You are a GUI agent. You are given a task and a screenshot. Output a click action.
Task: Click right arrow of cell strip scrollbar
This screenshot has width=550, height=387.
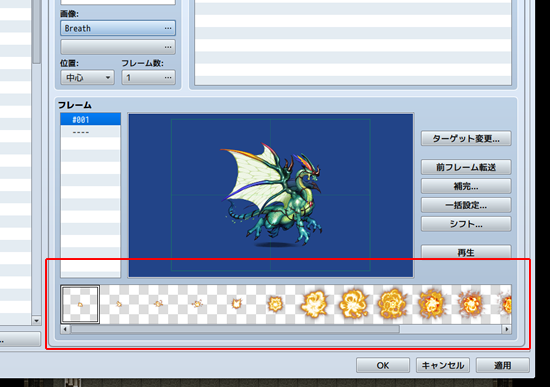point(507,329)
